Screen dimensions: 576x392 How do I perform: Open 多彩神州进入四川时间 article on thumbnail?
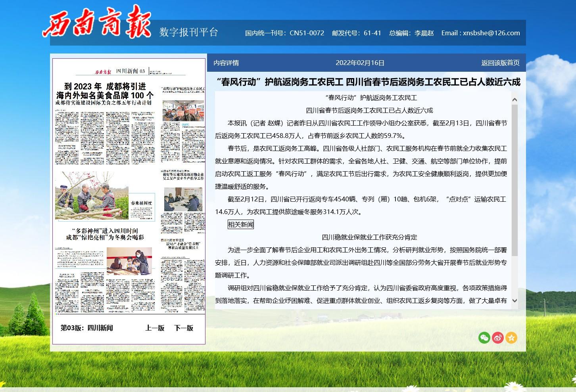click(105, 234)
